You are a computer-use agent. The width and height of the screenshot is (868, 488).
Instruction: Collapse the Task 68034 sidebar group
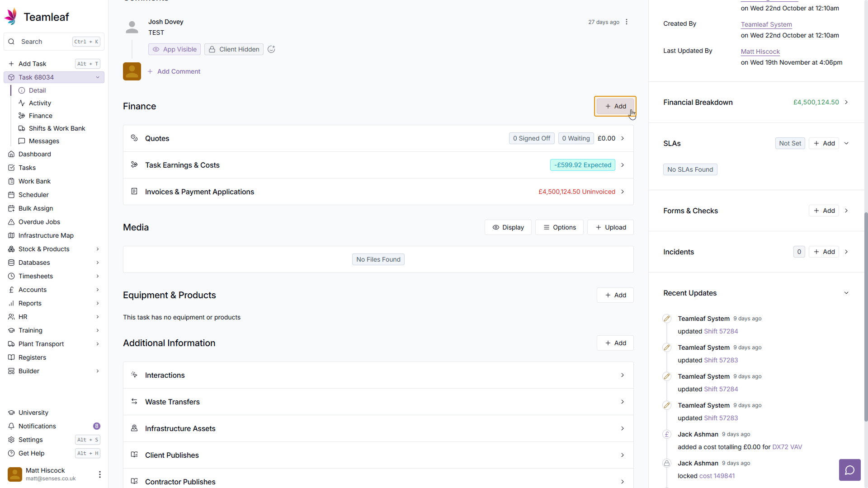tap(98, 77)
